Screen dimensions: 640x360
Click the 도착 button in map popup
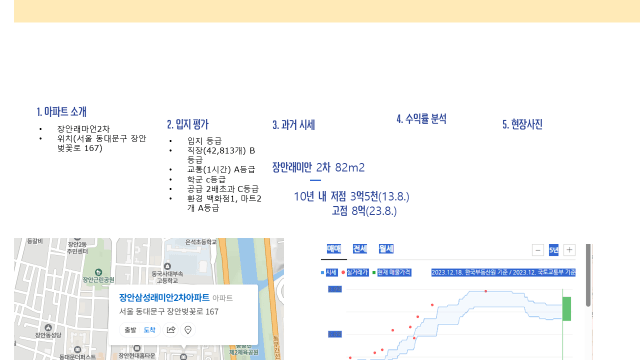pos(149,330)
